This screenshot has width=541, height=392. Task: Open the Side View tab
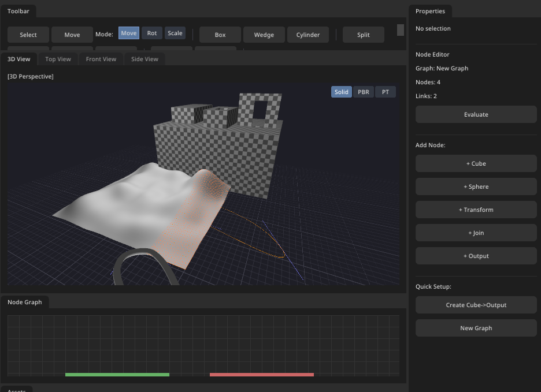click(144, 59)
